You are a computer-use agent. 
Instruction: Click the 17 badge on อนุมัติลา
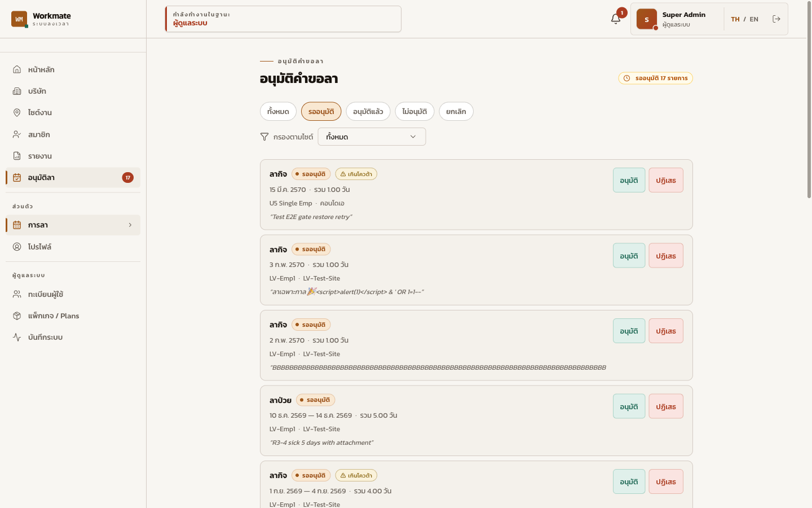128,177
